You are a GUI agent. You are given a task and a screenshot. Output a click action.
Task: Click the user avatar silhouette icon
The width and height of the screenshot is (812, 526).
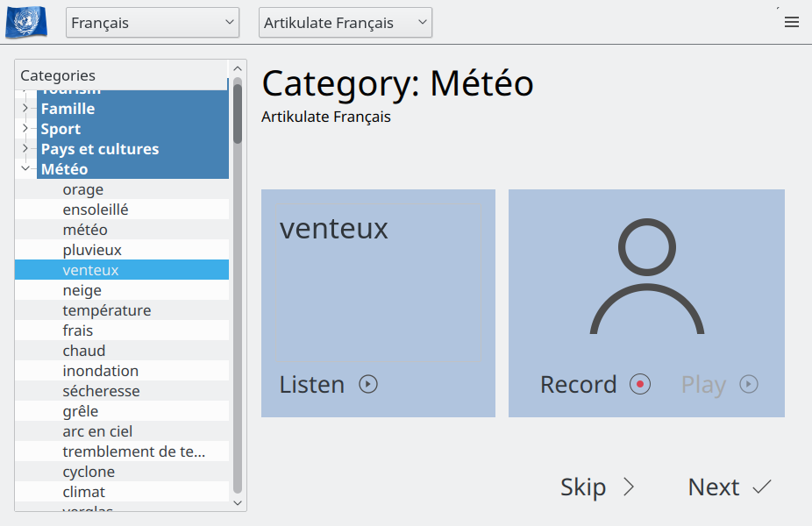pos(647,276)
